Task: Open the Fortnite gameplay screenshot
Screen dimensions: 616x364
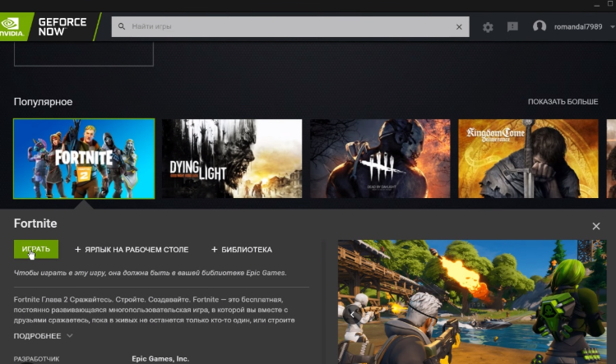Action: (x=472, y=302)
